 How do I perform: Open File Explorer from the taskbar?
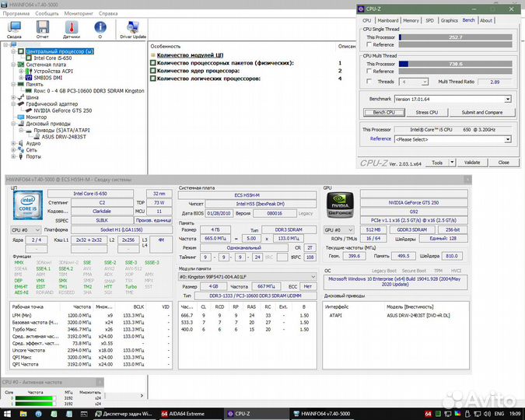(x=23, y=414)
